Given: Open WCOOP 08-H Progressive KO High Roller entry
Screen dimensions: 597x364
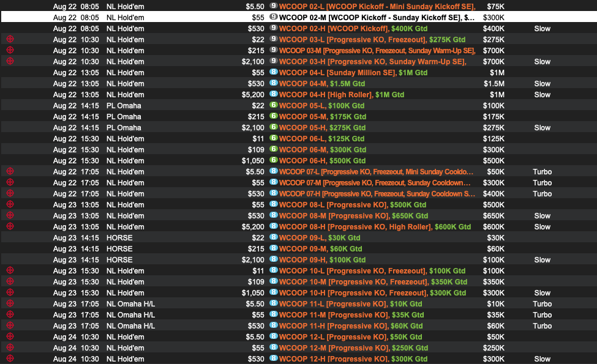Looking at the screenshot, I should coord(375,227).
